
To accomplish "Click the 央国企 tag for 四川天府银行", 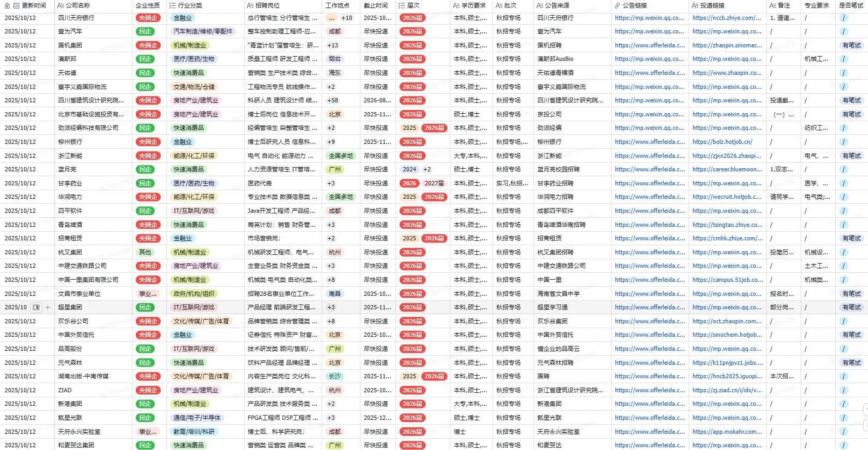I will pos(148,18).
